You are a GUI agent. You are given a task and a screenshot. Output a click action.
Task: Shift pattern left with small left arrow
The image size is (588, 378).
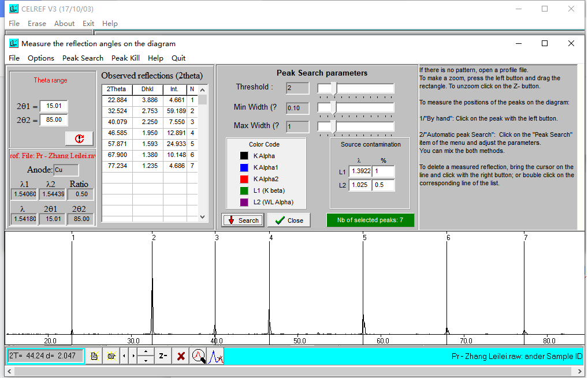point(124,356)
